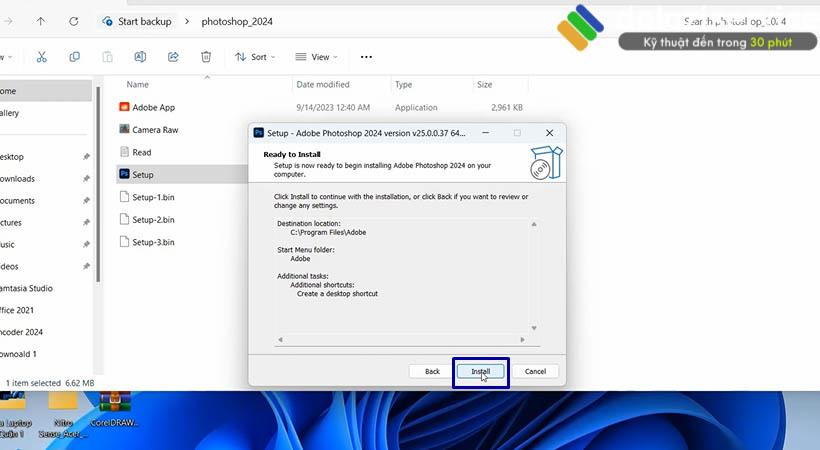Screen dimensions: 820x450
Task: Click the Application type cell of Adobe App
Action: tap(416, 107)
